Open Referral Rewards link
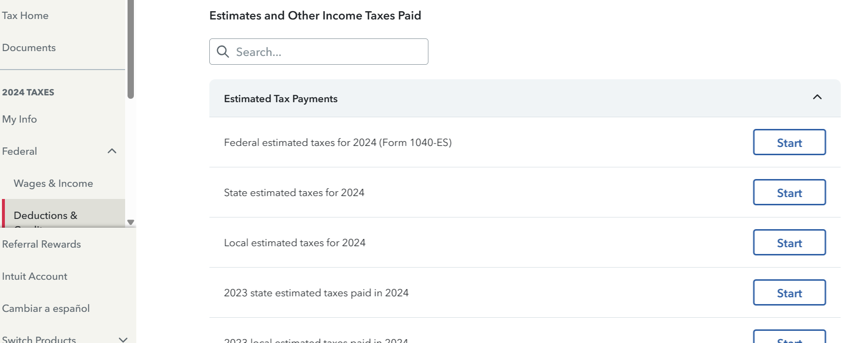The image size is (868, 343). coord(41,244)
